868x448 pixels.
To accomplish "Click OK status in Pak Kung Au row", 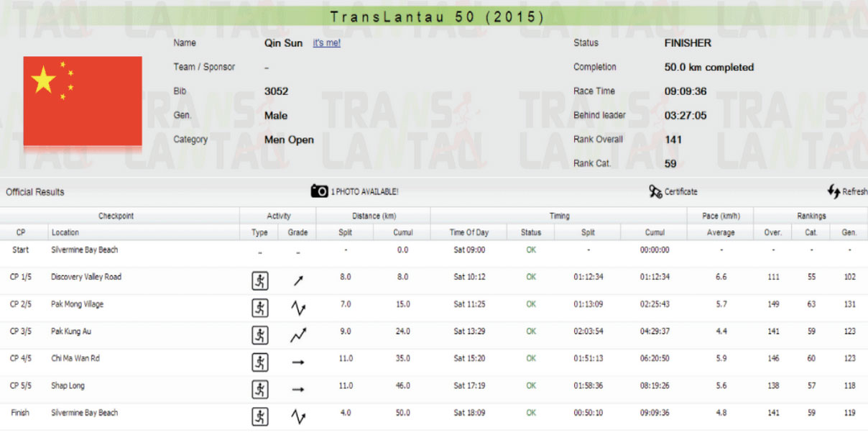I will pyautogui.click(x=531, y=332).
